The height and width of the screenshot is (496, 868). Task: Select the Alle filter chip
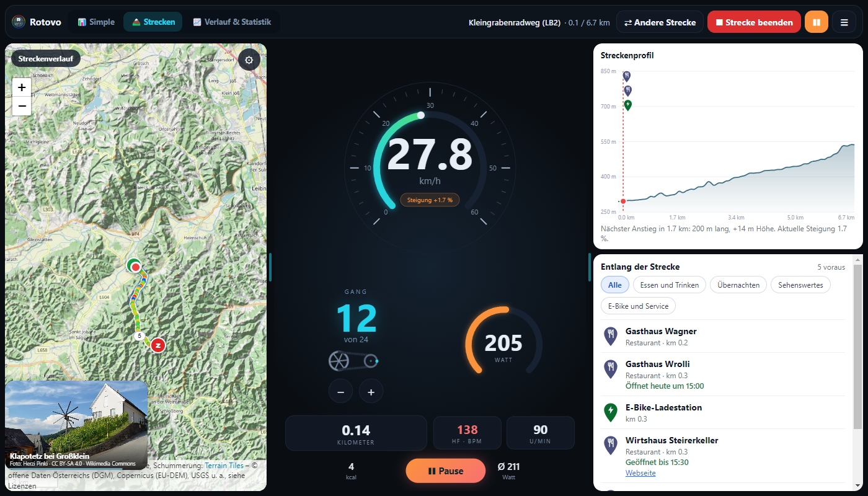coord(614,285)
